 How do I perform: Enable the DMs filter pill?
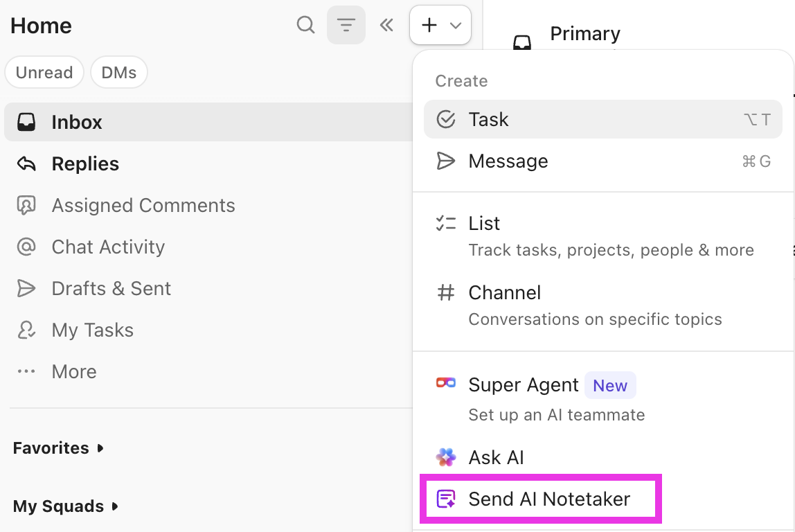click(118, 72)
